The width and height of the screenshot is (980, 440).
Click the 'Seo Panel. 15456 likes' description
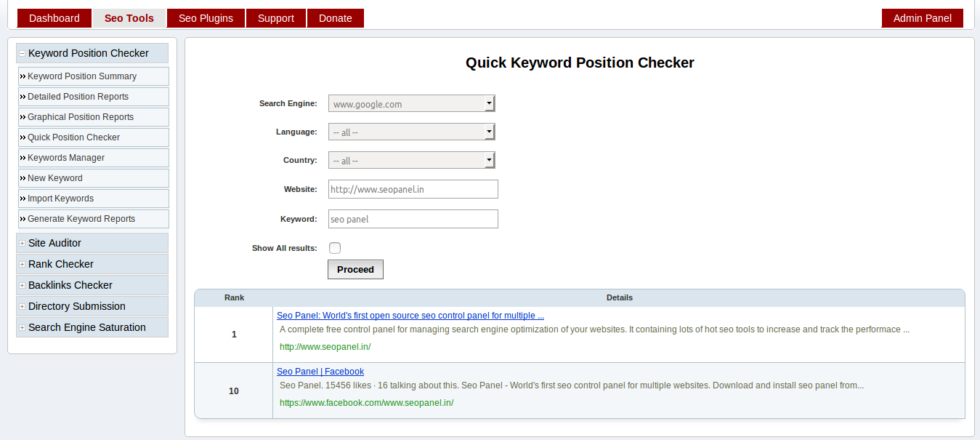tap(572, 385)
